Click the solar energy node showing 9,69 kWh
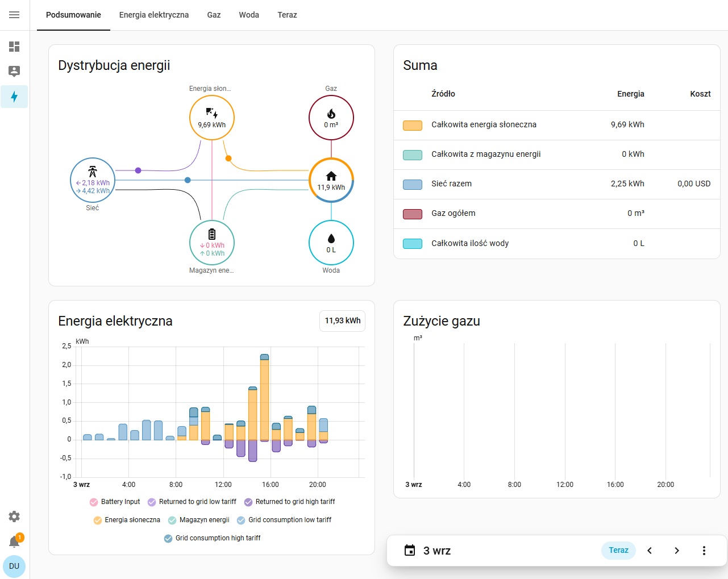728x579 pixels. pyautogui.click(x=212, y=118)
